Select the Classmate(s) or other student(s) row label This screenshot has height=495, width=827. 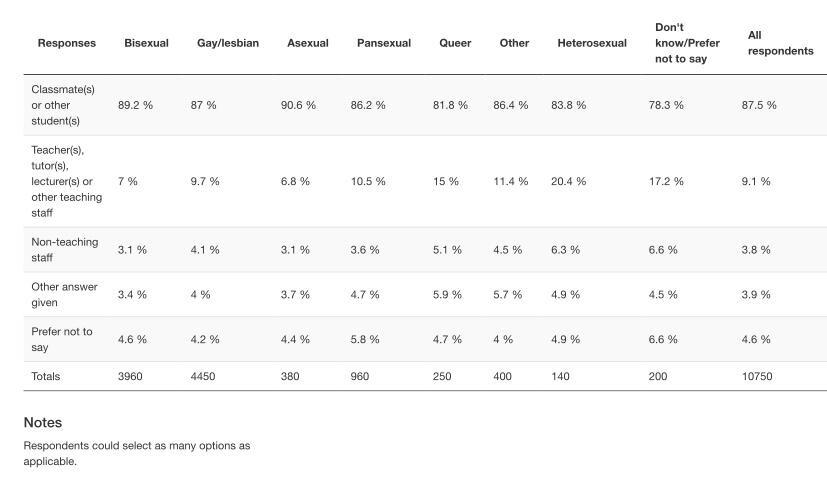63,105
